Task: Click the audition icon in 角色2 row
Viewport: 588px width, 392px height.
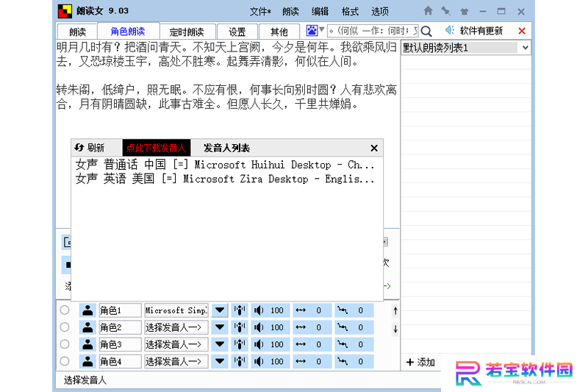Action: coord(240,327)
